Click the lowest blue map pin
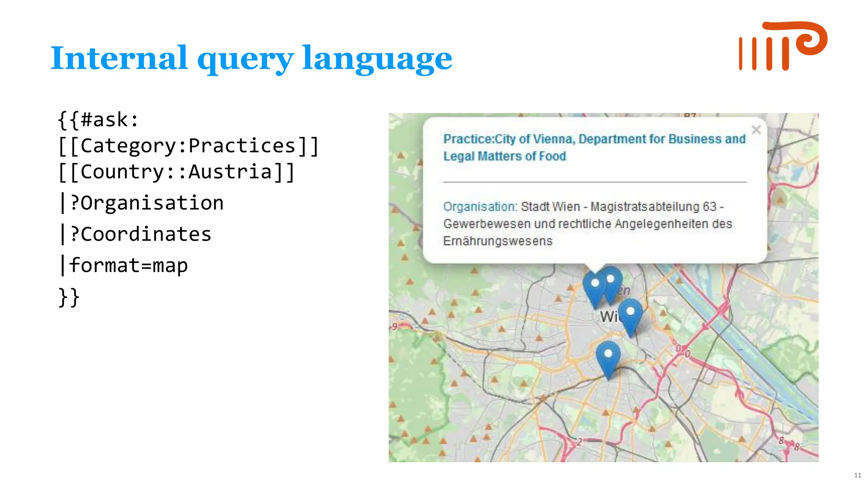This screenshot has width=868, height=488. click(x=608, y=360)
